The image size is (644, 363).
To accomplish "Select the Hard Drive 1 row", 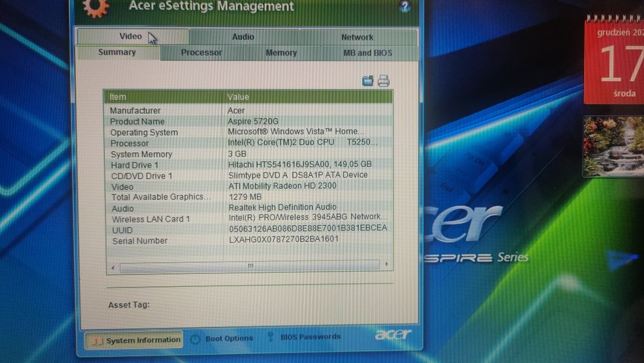I will point(249,165).
